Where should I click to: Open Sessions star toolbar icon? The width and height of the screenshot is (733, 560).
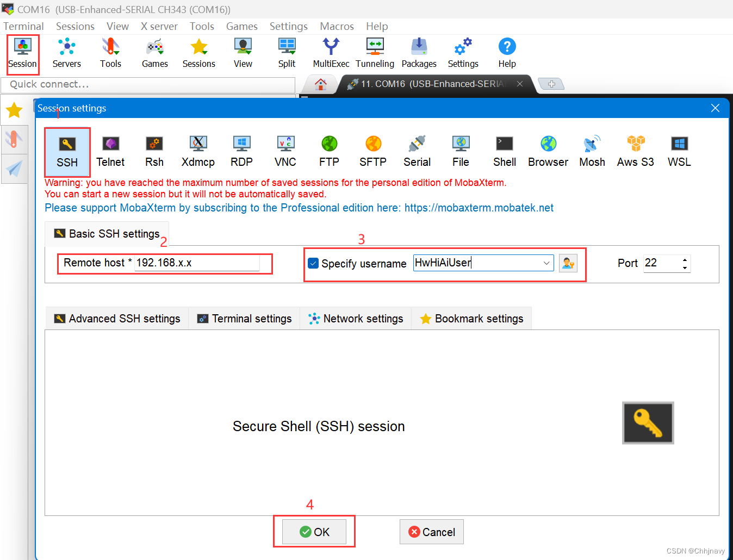coord(199,54)
